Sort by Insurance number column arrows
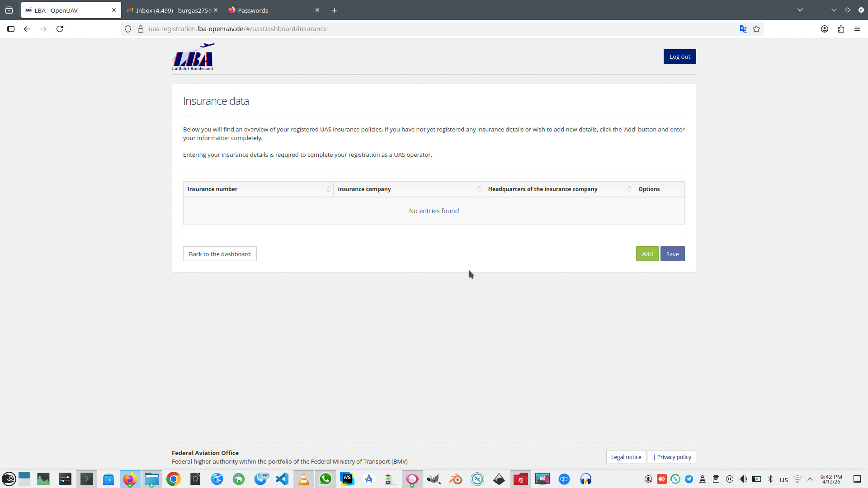Viewport: 868px width, 488px height. coord(329,189)
